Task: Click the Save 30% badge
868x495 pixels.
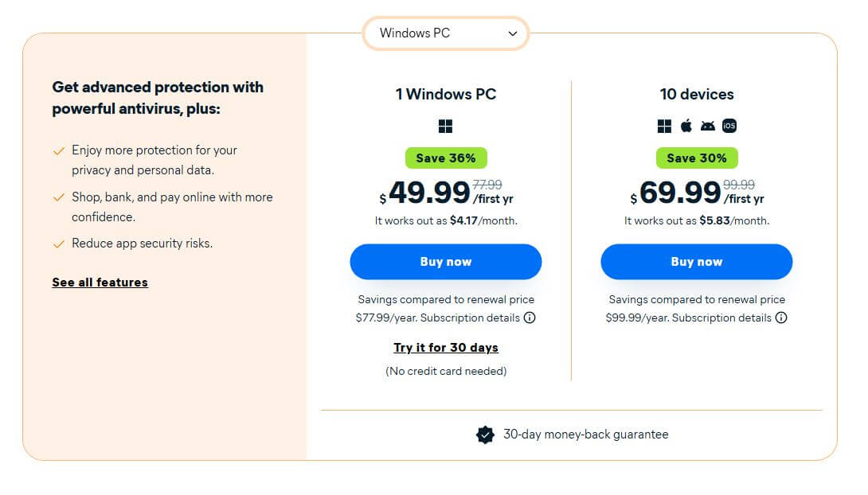Action: click(697, 158)
